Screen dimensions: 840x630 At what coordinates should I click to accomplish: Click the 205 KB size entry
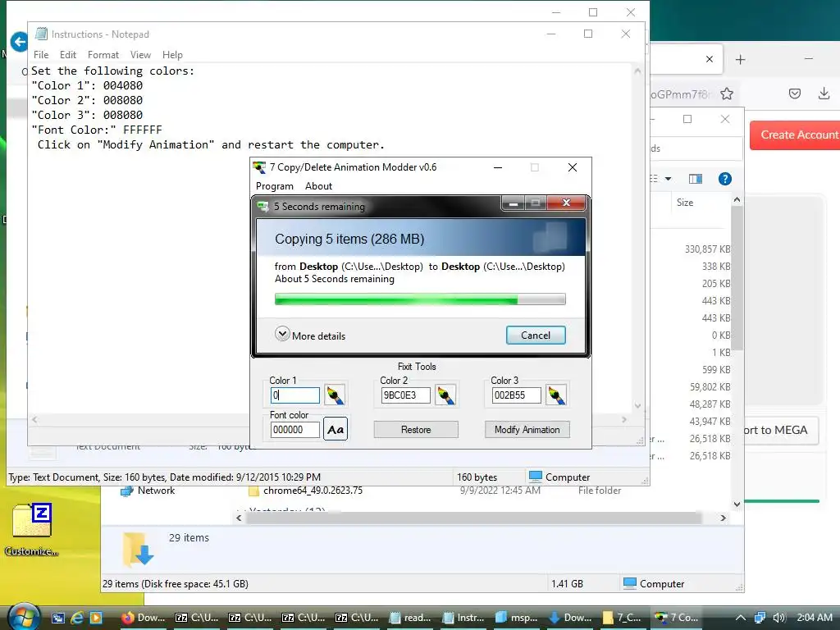click(716, 283)
